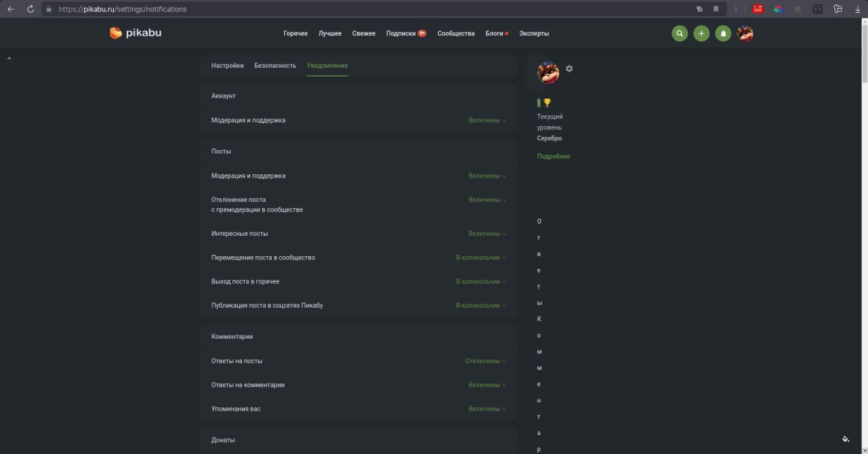The width and height of the screenshot is (868, 454).
Task: Switch to the Настройки tab
Action: [x=227, y=66]
